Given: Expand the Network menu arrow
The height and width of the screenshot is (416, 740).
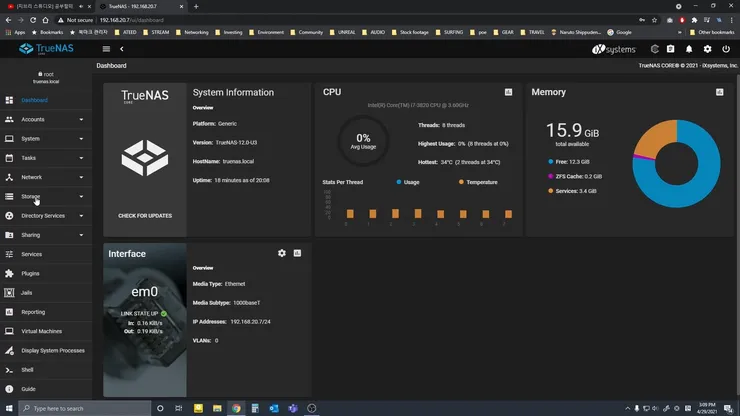Looking at the screenshot, I should point(81,178).
